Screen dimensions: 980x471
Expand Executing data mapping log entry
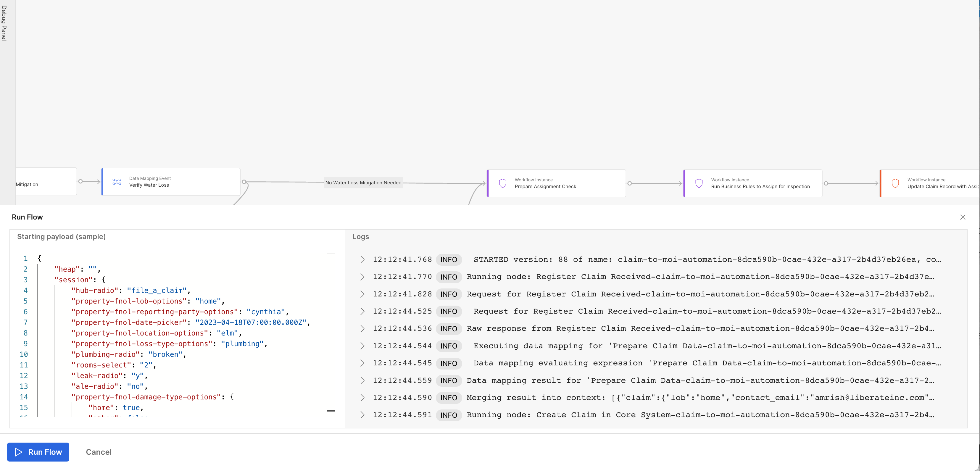click(x=362, y=346)
